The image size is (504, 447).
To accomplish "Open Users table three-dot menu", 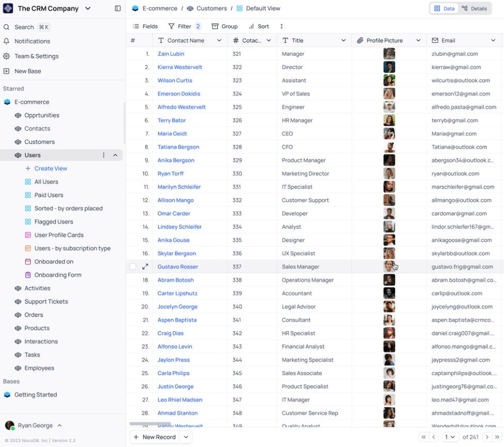I will click(x=103, y=156).
